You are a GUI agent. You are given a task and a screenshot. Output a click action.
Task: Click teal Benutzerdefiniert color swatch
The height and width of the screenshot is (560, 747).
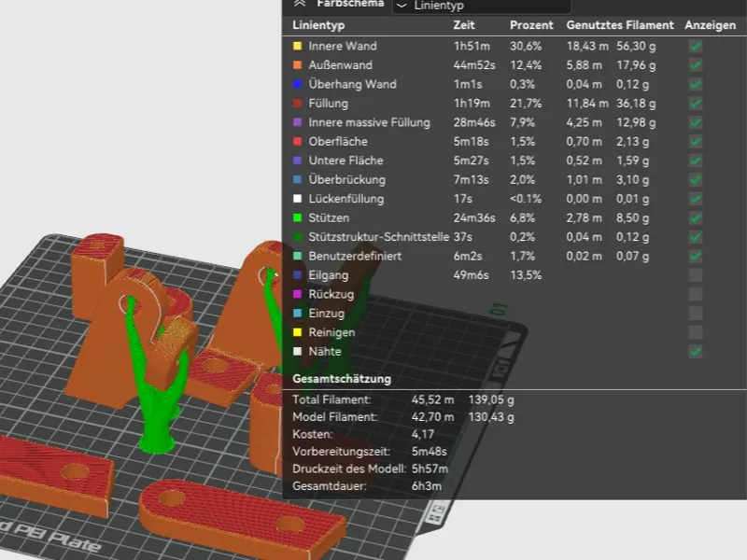[297, 256]
